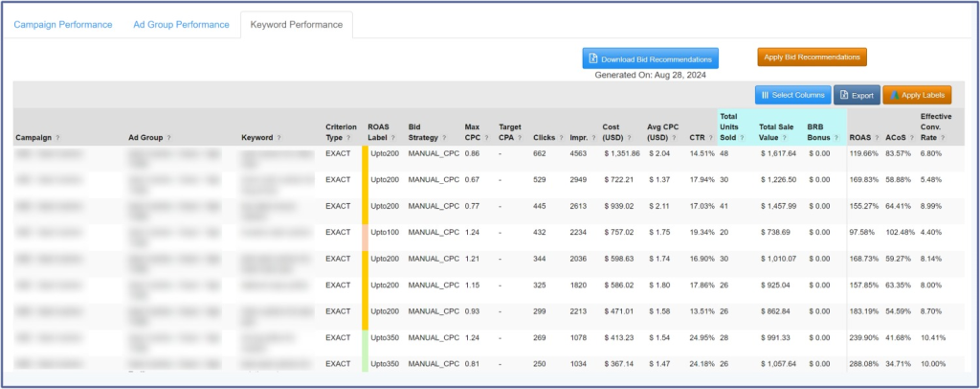Click the Upto100 ROAS label cell
Image resolution: width=980 pixels, height=389 pixels.
pos(385,233)
